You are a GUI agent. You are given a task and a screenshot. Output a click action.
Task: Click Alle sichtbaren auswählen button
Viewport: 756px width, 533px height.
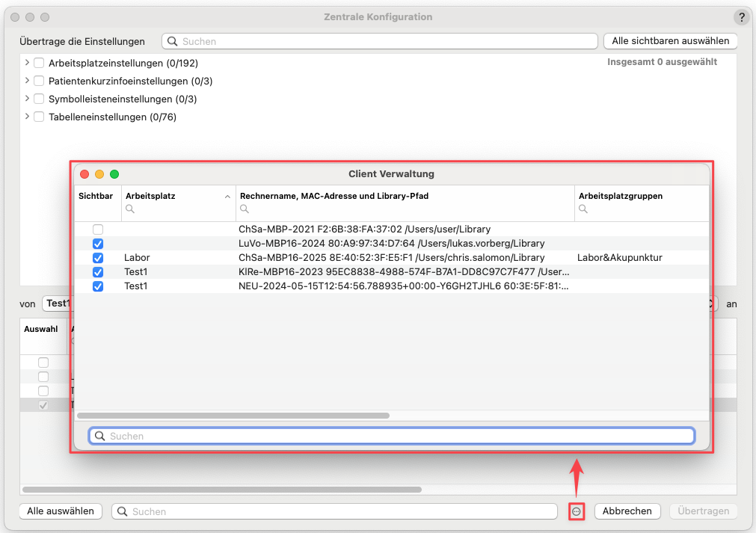click(x=670, y=41)
